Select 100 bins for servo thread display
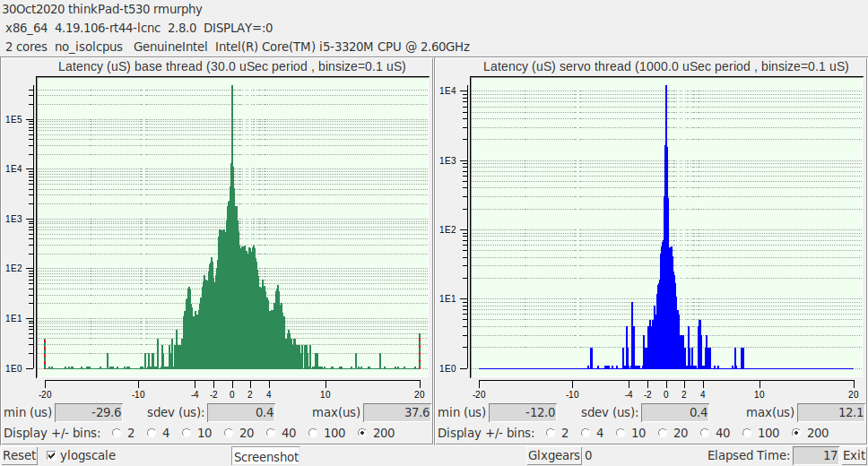This screenshot has width=868, height=466. [x=747, y=433]
